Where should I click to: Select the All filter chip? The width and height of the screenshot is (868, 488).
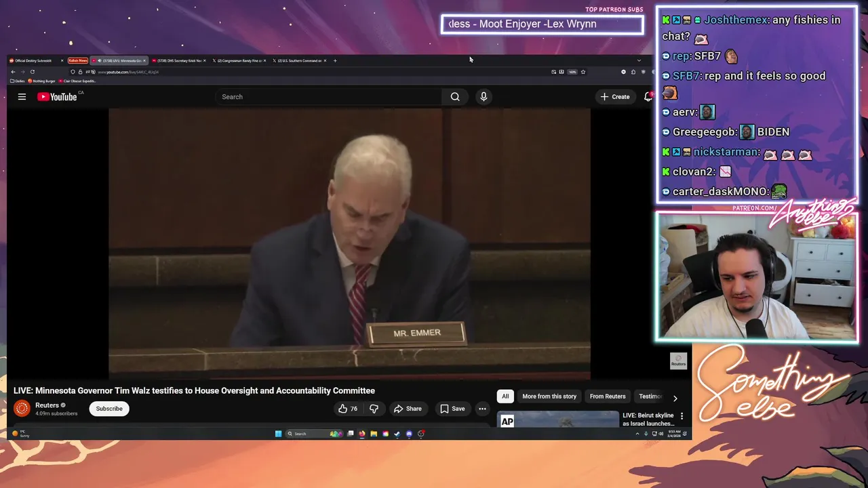click(505, 396)
